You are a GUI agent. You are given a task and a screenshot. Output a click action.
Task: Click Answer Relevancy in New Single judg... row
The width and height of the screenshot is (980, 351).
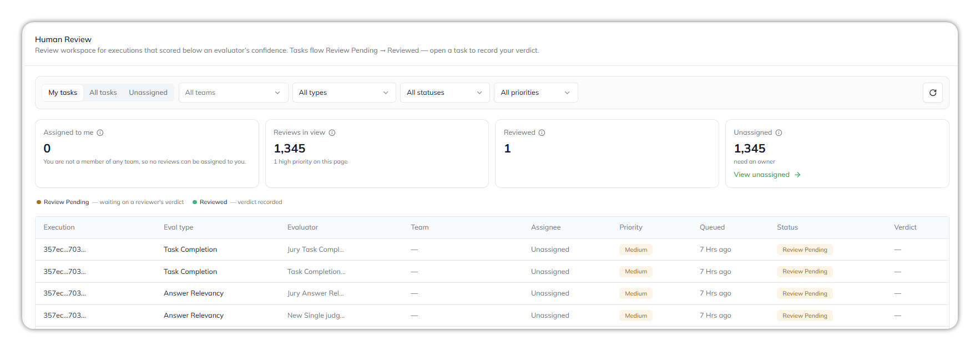point(194,316)
